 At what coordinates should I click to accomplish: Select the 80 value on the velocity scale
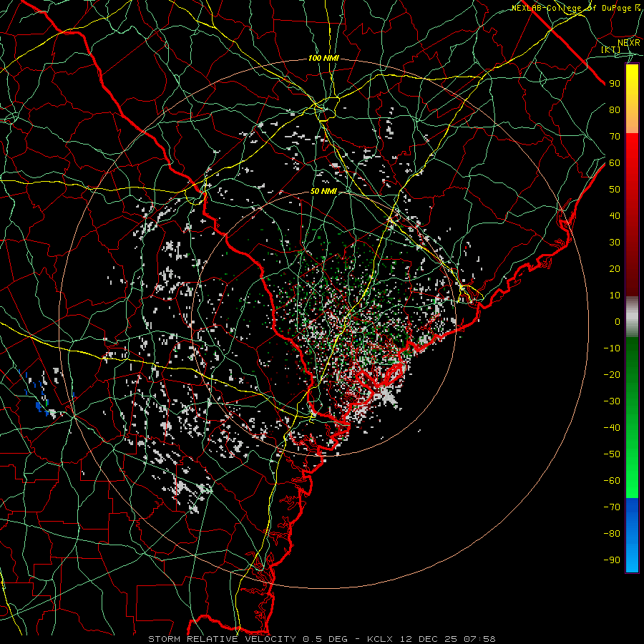pyautogui.click(x=615, y=109)
